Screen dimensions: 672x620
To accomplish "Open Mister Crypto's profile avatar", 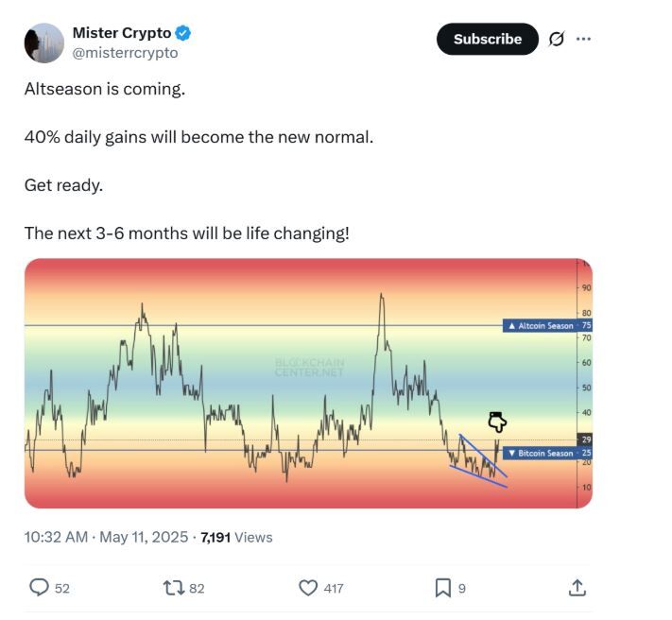I will point(44,43).
